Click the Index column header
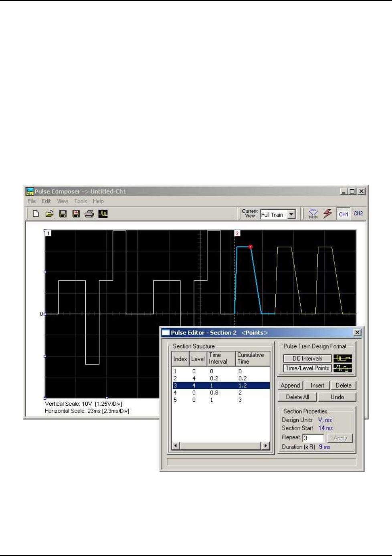This screenshot has height=556, width=392. [x=180, y=359]
